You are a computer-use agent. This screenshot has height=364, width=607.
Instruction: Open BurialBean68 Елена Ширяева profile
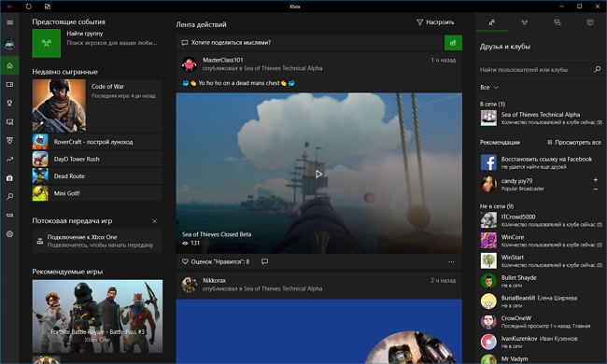pos(541,301)
